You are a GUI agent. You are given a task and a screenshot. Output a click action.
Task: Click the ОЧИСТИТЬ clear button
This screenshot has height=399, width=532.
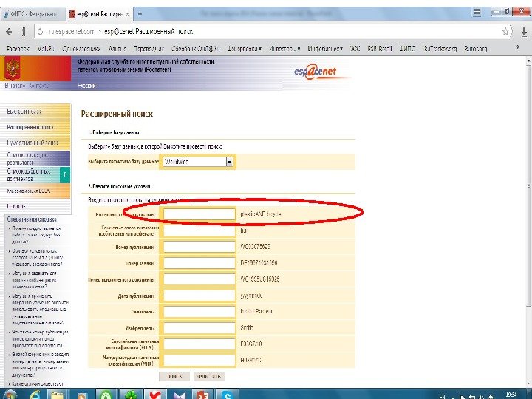[x=209, y=376]
